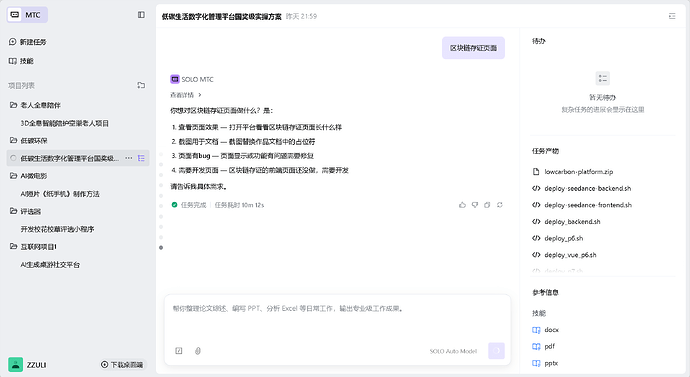Viewport: 690px width, 377px height.
Task: Open the SOLO Auto Model selector
Action: click(x=453, y=351)
